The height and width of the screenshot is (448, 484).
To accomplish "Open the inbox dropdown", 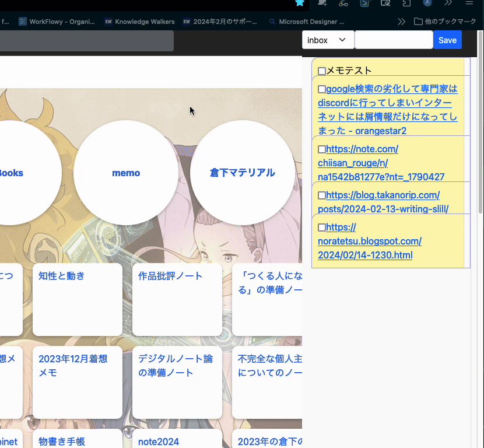I will pyautogui.click(x=328, y=40).
